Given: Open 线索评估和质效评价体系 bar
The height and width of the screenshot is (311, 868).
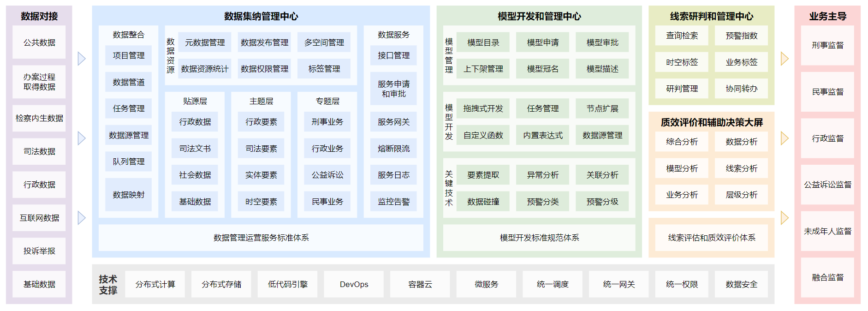Looking at the screenshot, I should tap(711, 238).
